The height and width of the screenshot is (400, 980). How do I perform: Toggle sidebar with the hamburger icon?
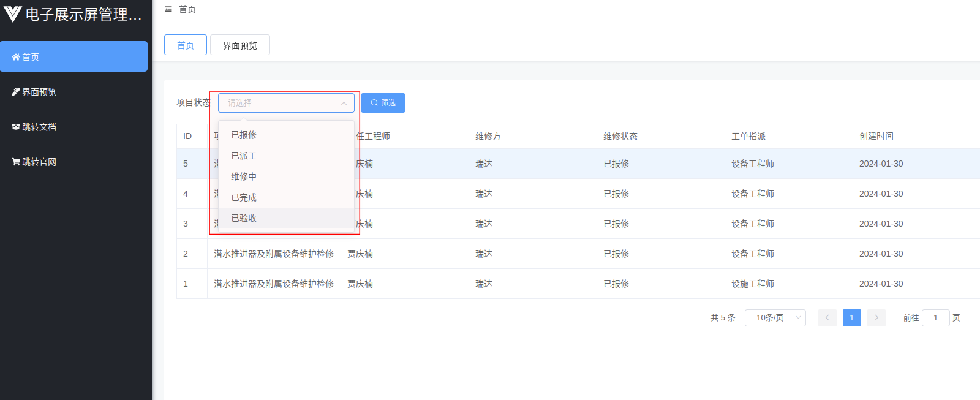(168, 9)
